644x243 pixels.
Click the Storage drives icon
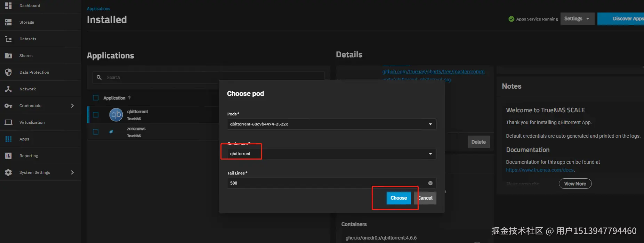8,22
